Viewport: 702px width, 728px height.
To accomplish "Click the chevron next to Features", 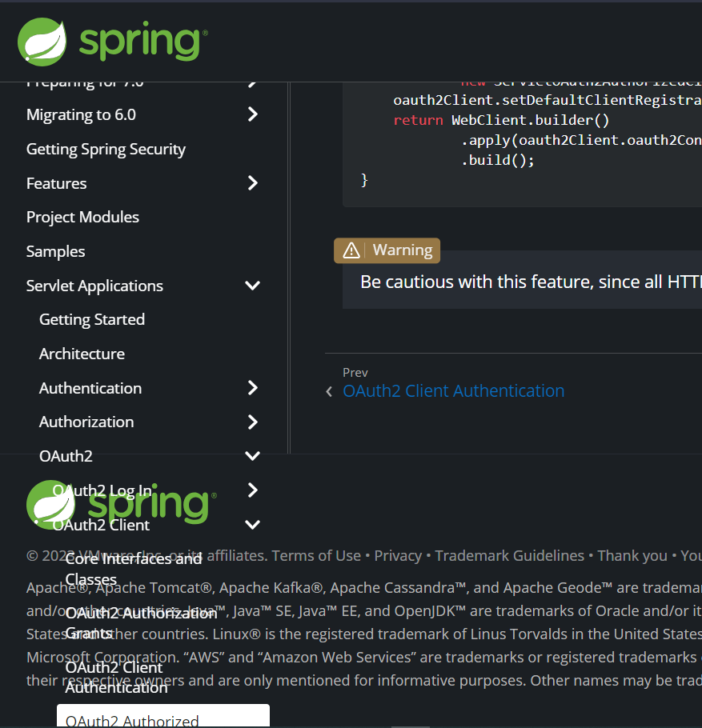I will (252, 183).
